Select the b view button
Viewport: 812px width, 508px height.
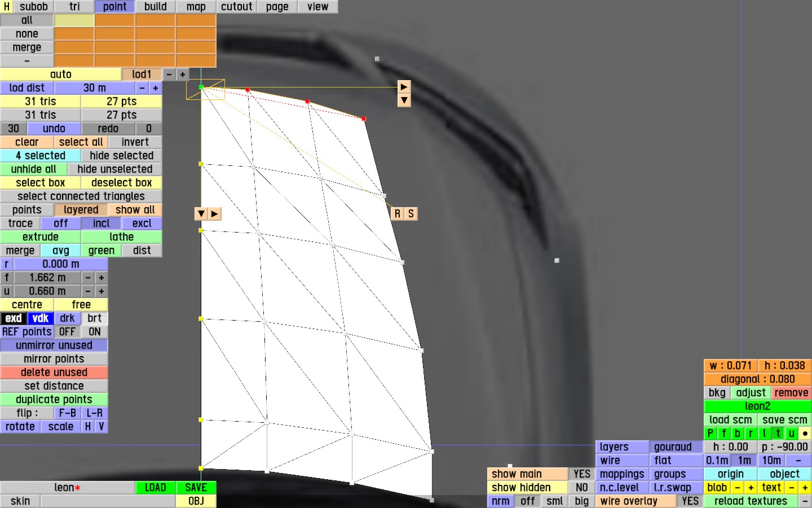click(738, 433)
